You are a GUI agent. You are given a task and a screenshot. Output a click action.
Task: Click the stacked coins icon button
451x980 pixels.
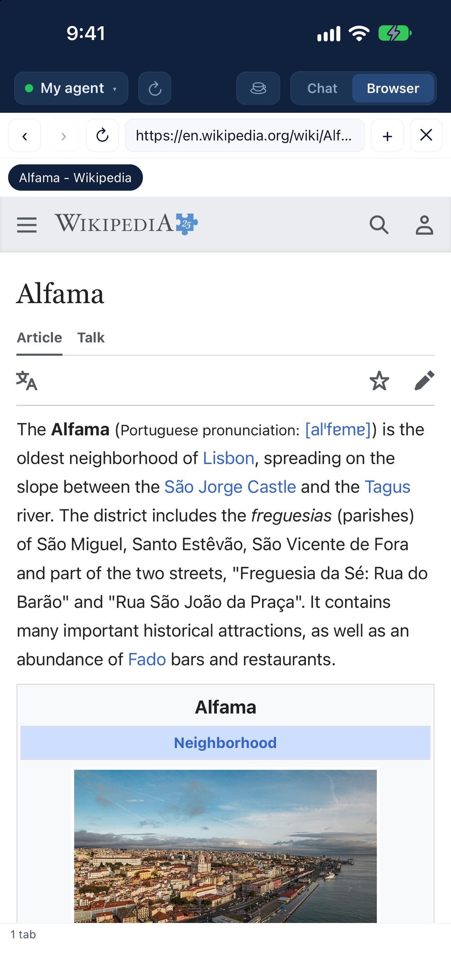258,88
